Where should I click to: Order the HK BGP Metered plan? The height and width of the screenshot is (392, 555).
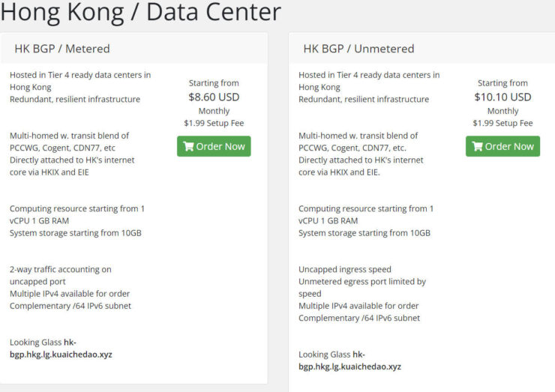point(214,146)
